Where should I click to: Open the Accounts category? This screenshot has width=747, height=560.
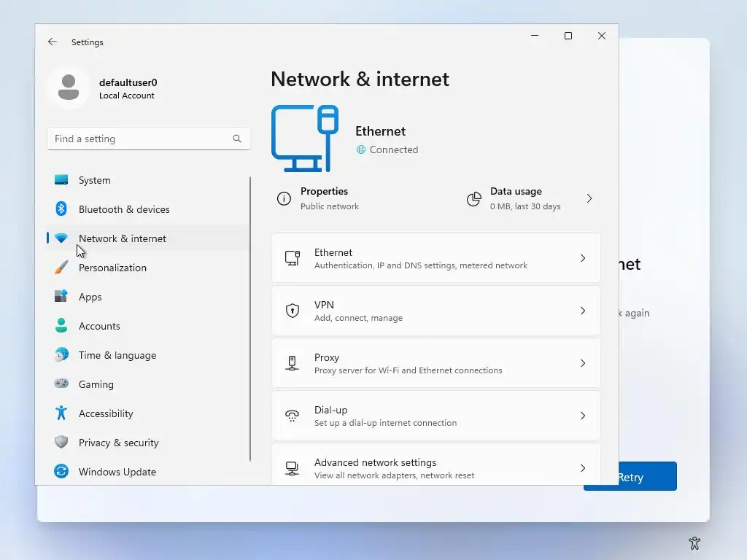148,326
